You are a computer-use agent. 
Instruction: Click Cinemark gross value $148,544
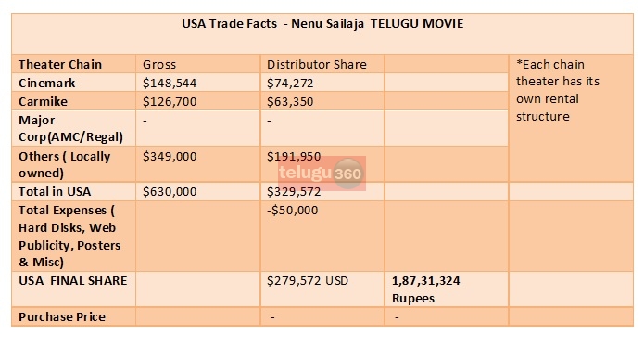[x=170, y=84]
